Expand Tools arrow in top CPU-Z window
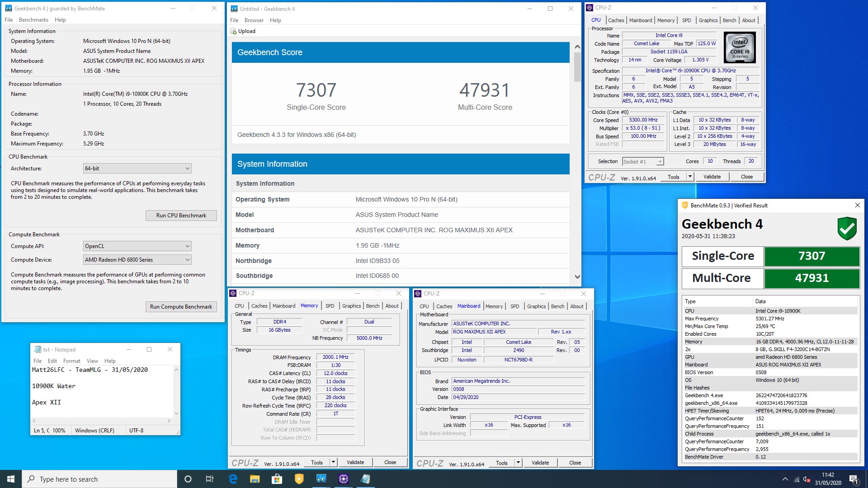 pyautogui.click(x=690, y=177)
